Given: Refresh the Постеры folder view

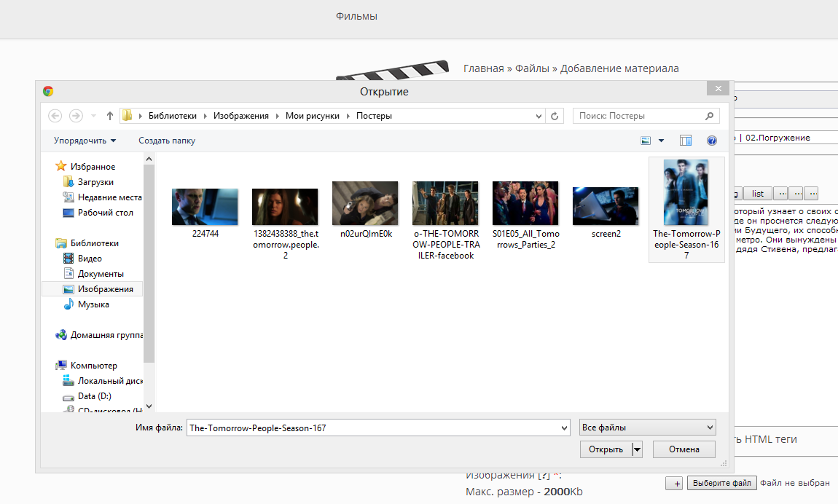Looking at the screenshot, I should pos(555,116).
